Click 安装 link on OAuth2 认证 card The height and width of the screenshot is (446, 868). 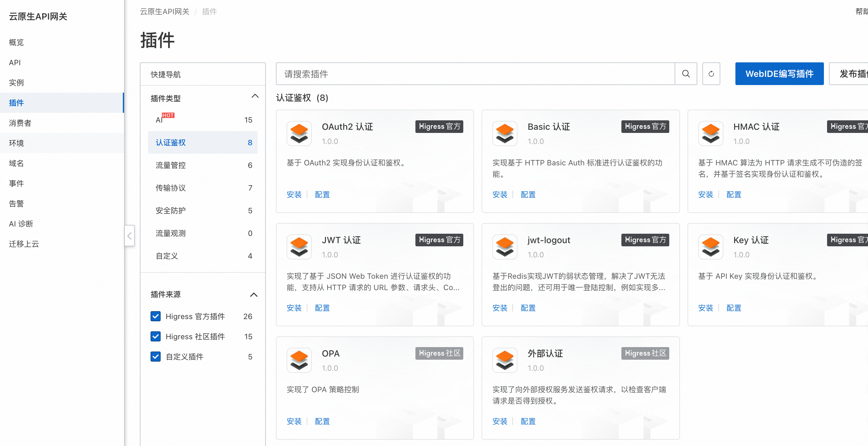[x=294, y=195]
